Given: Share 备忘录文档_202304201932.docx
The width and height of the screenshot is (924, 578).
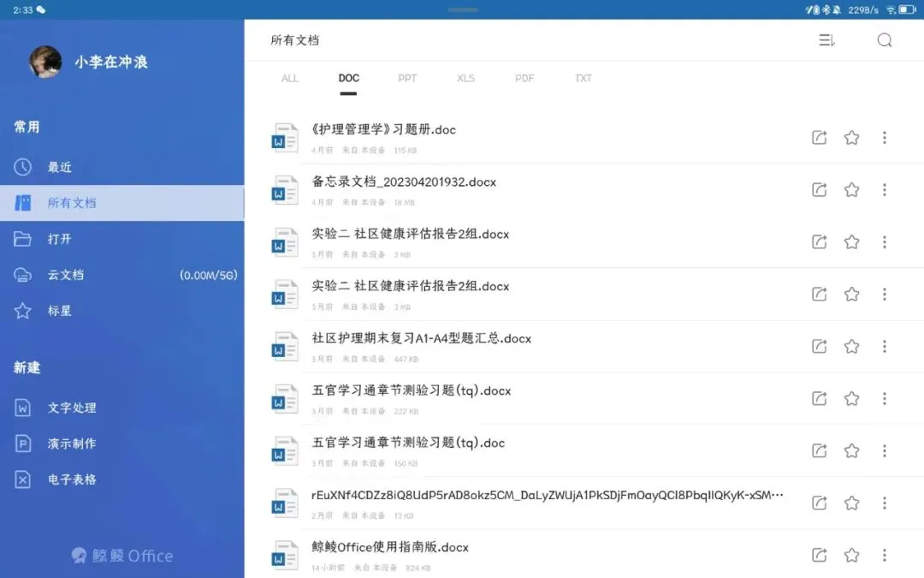Looking at the screenshot, I should click(x=819, y=190).
